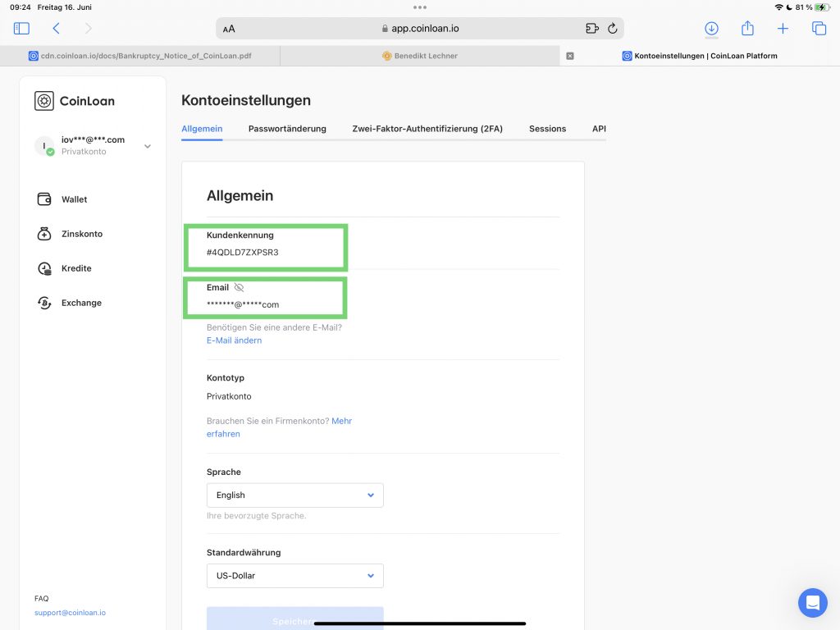
Task: Open the Sessions tab
Action: [x=547, y=129]
